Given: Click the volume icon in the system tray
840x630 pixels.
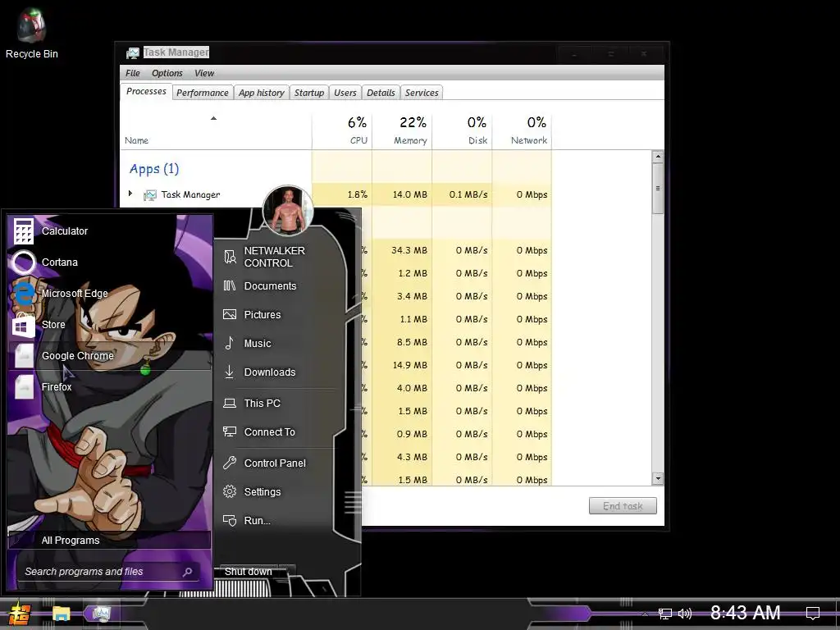Looking at the screenshot, I should [685, 614].
